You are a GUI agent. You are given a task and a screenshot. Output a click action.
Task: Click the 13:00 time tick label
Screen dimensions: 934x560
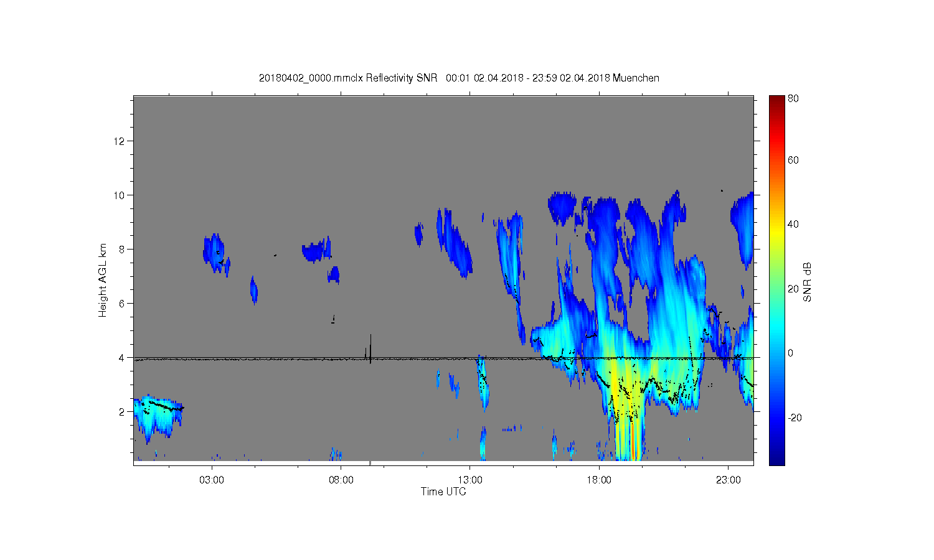[x=470, y=480]
